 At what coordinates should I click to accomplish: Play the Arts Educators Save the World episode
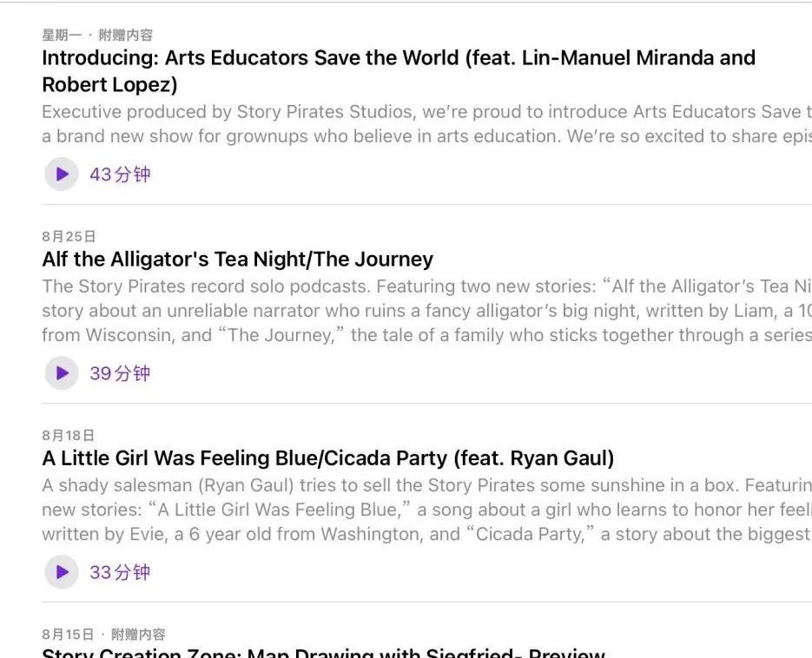62,174
